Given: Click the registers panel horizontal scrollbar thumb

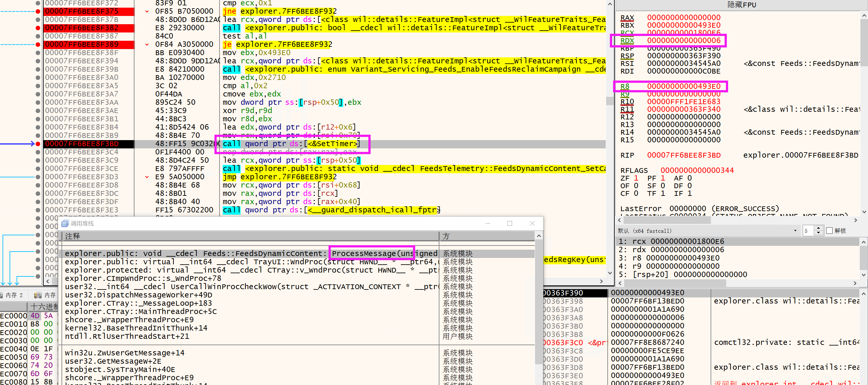Looking at the screenshot, I should (x=667, y=220).
